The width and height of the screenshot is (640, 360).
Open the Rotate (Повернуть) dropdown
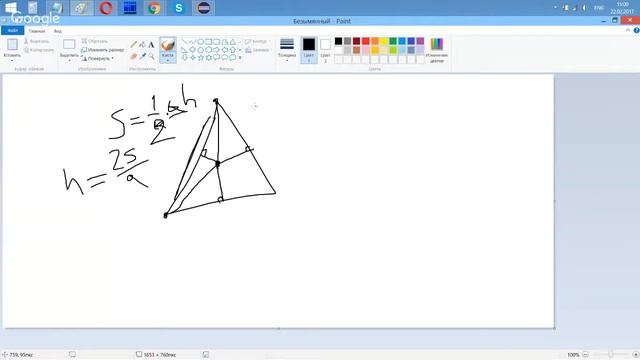(98, 58)
